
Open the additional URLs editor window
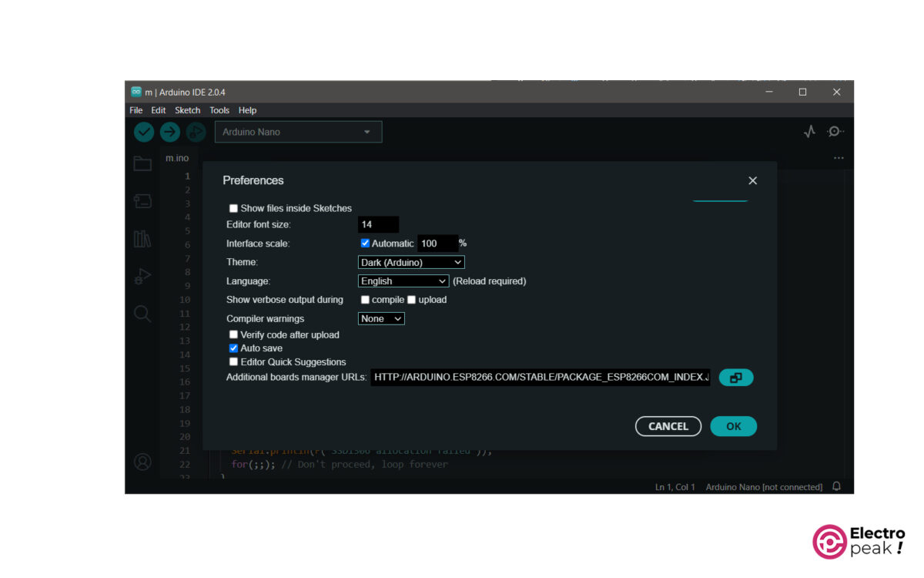[x=736, y=378]
